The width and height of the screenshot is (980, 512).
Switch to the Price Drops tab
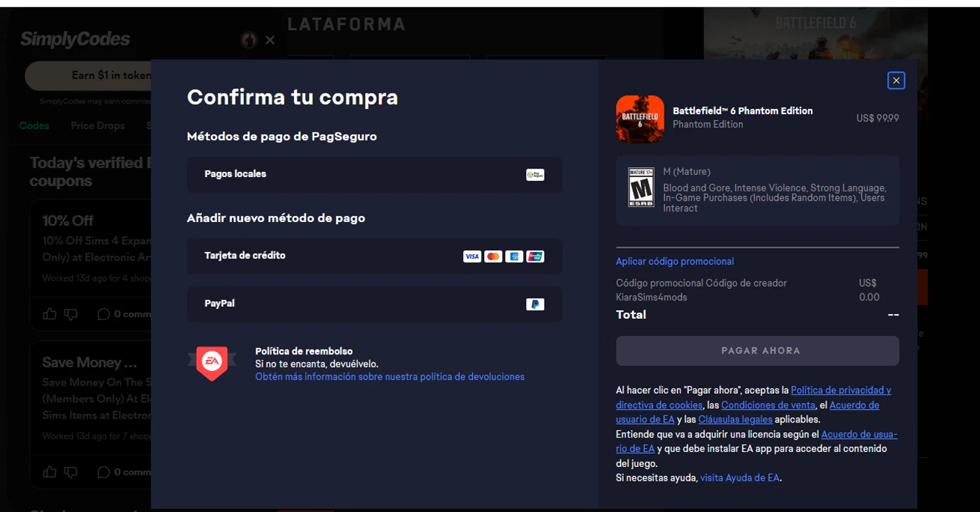click(97, 125)
